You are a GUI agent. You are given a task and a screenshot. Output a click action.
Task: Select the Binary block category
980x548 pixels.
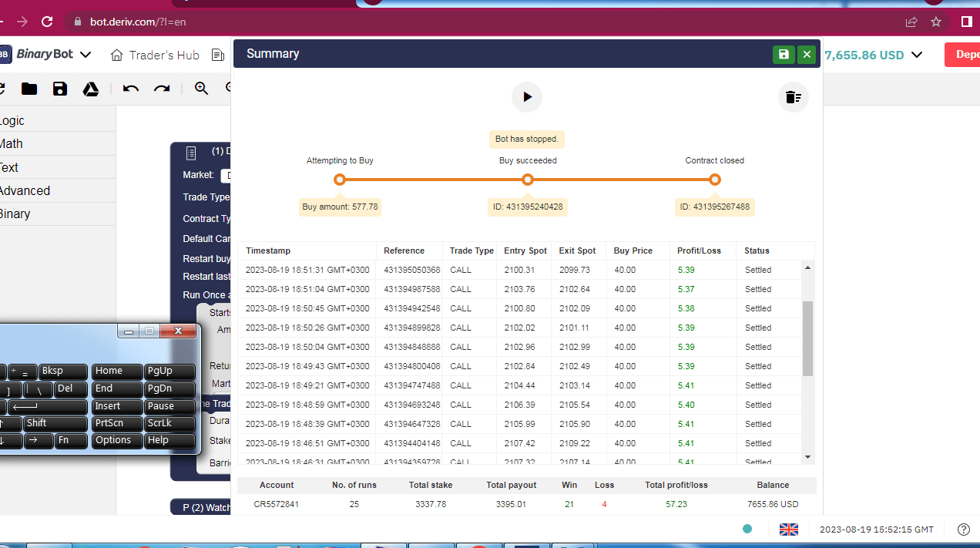(58, 214)
